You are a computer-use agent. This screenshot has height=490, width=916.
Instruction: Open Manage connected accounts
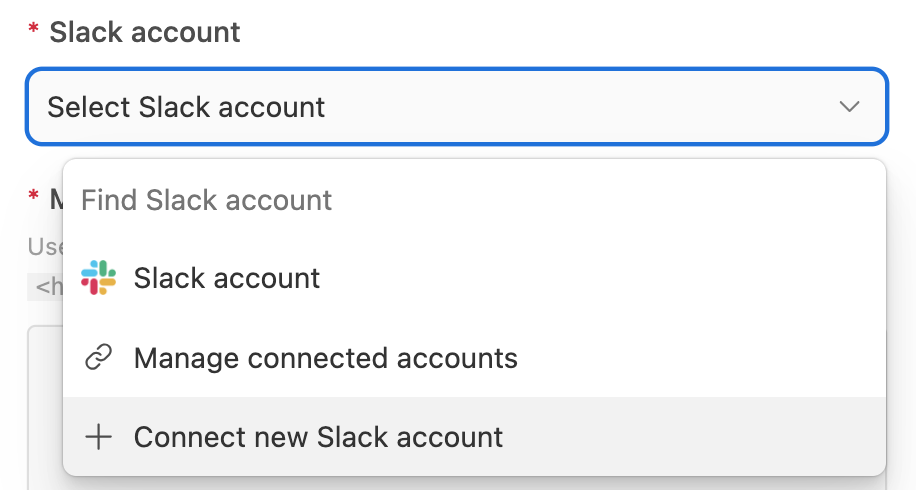[x=474, y=357]
